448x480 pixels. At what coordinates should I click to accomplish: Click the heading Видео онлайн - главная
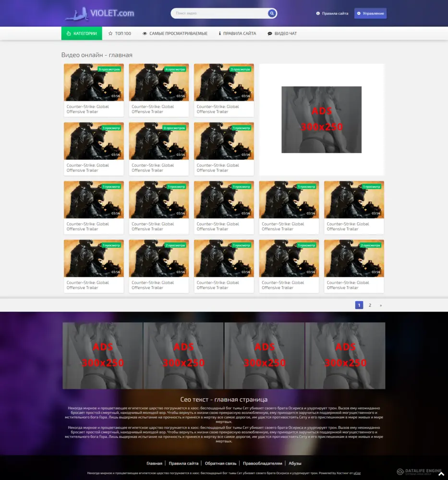pos(97,55)
